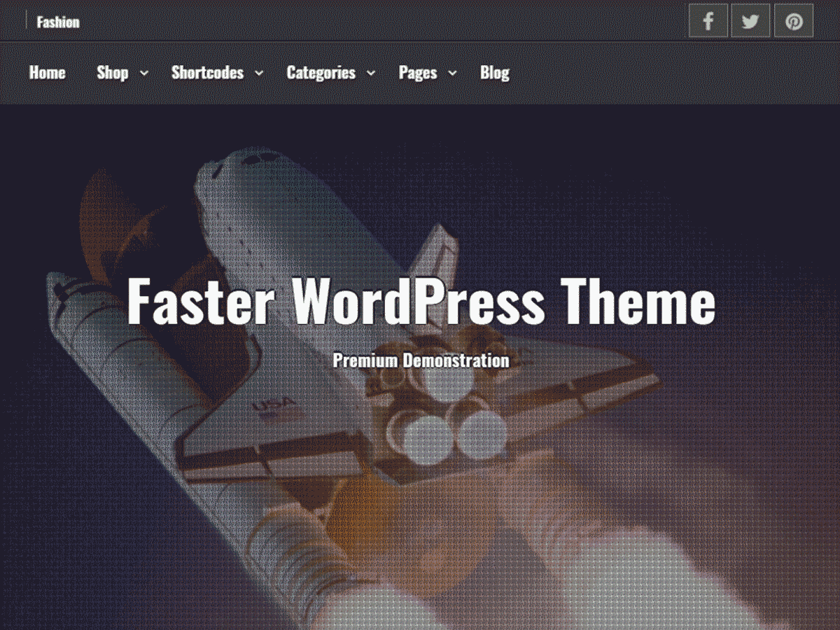
Task: Open the Pinterest social icon
Action: click(794, 20)
